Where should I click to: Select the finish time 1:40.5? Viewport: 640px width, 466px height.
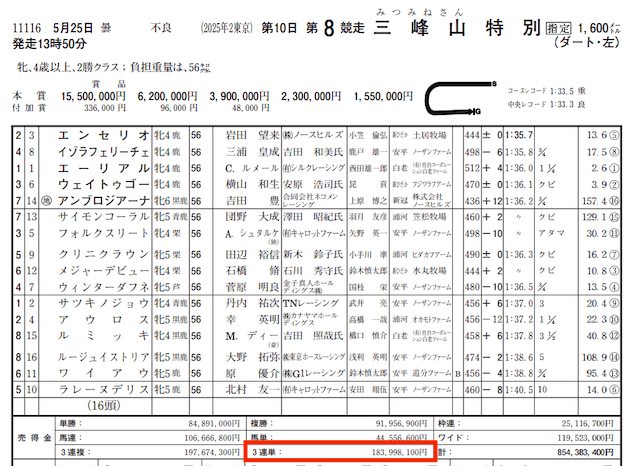519,390
